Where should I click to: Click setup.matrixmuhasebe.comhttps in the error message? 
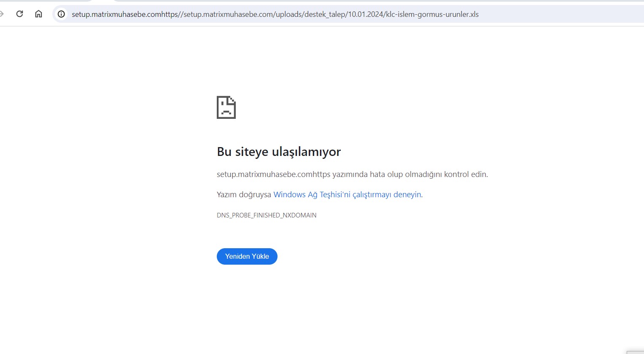(273, 174)
